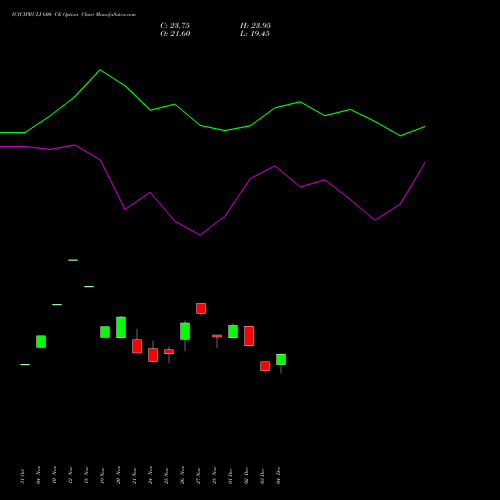Viewport: 500px width, 500px height.
Task: Select the 25 Nov date label
Action: pos(166,476)
